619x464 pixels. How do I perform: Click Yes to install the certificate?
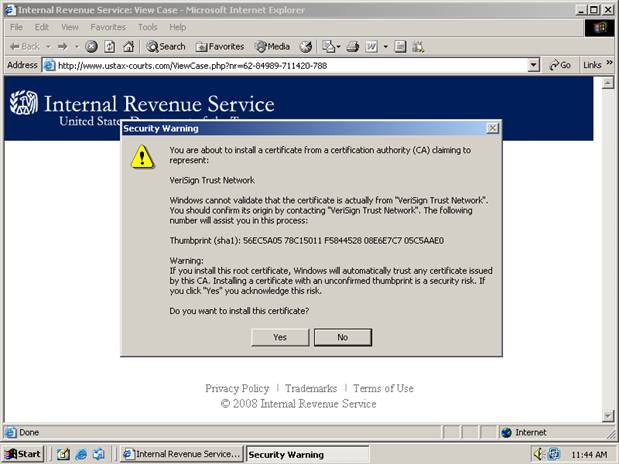click(x=280, y=337)
